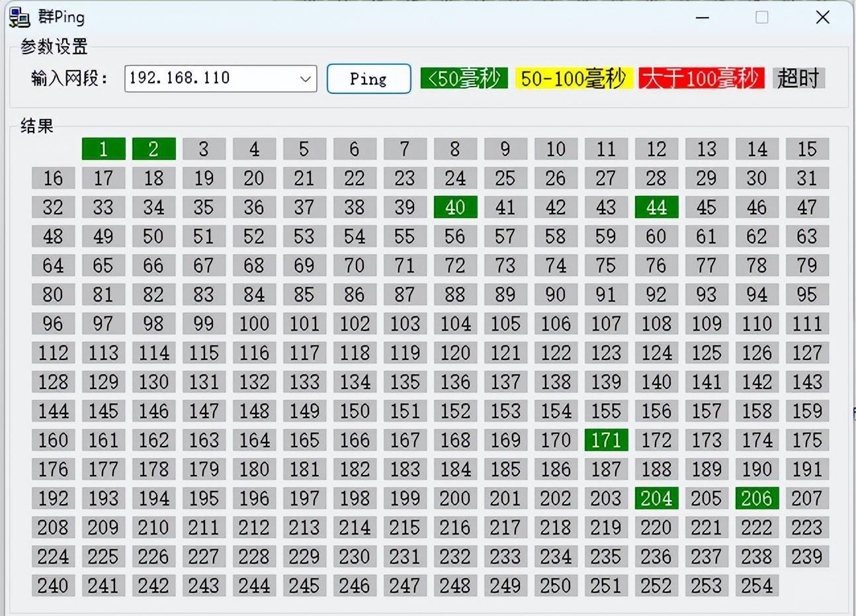
Task: Click gray host cell 120
Action: coord(456,353)
